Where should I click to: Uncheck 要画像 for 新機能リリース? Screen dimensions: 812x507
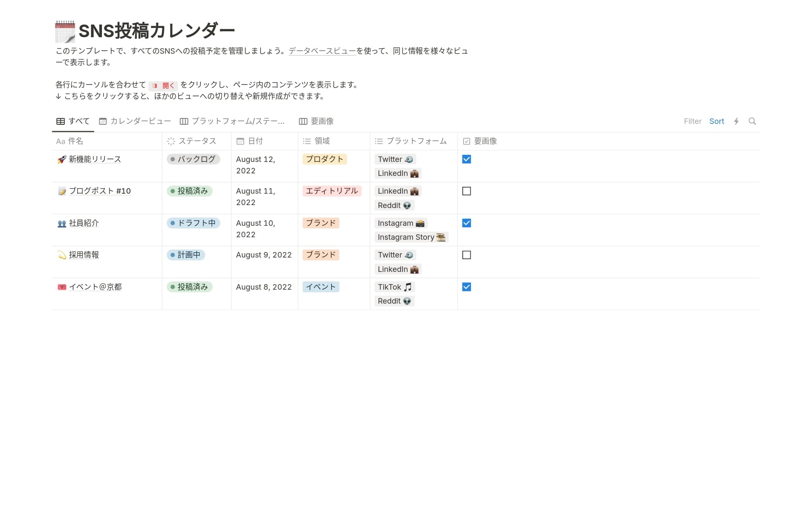point(466,159)
